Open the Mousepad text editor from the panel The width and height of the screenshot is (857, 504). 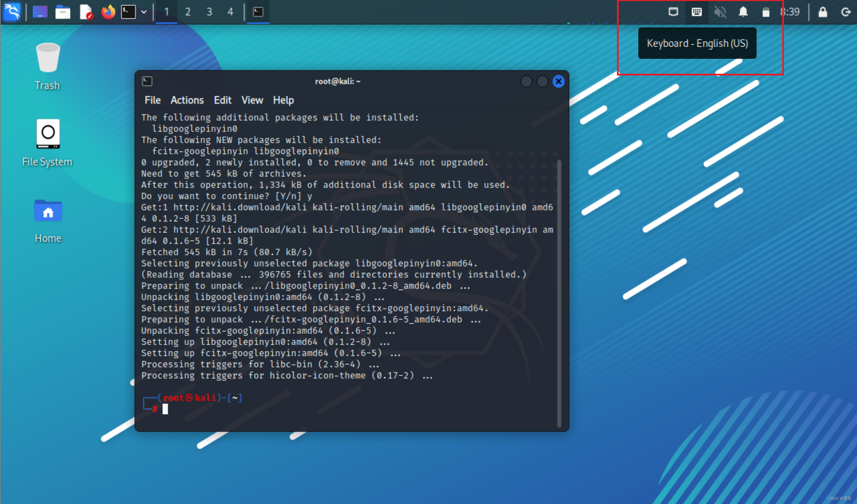click(86, 12)
